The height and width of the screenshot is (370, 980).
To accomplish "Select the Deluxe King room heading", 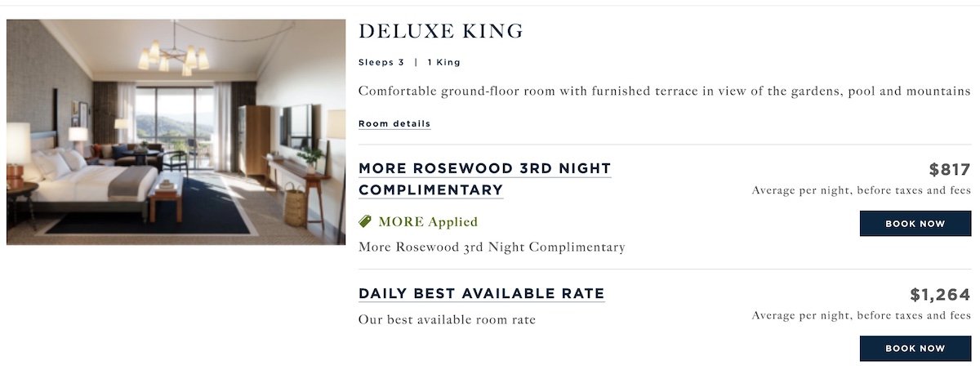I will point(441,31).
